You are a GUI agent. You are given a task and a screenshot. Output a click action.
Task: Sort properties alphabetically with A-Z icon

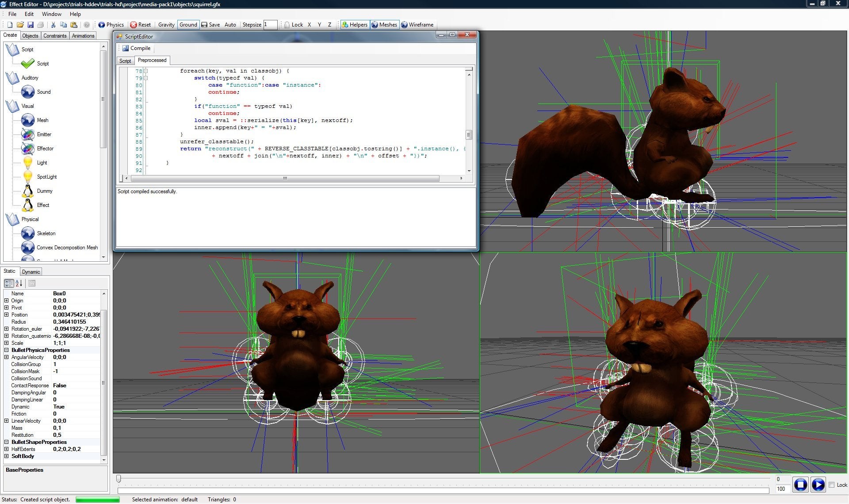pyautogui.click(x=19, y=283)
